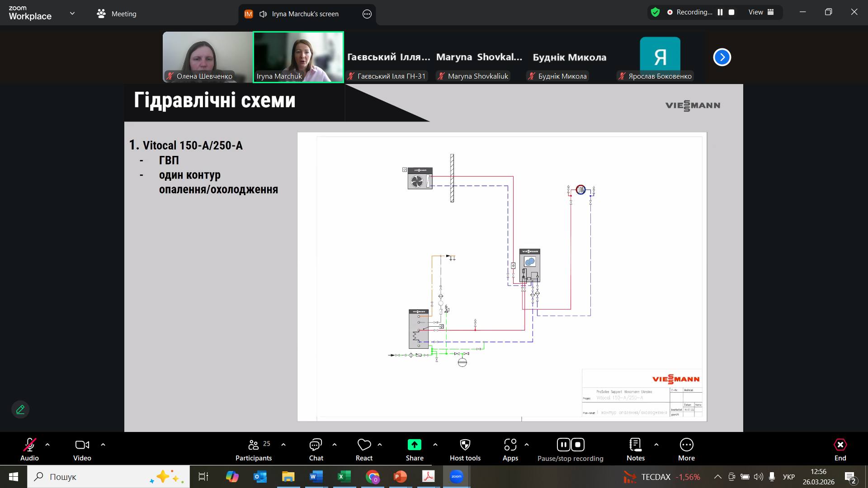Open Notes in the meeting toolbar
Screen dimensions: 868x488
click(x=635, y=445)
